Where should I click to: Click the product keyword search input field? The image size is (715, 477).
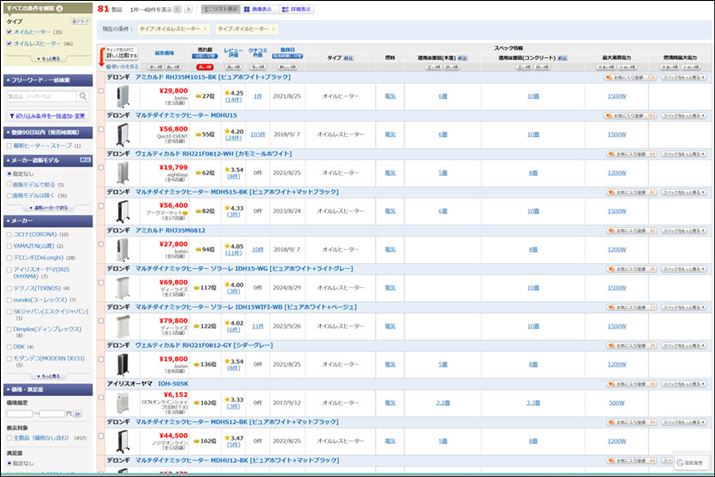click(x=42, y=97)
